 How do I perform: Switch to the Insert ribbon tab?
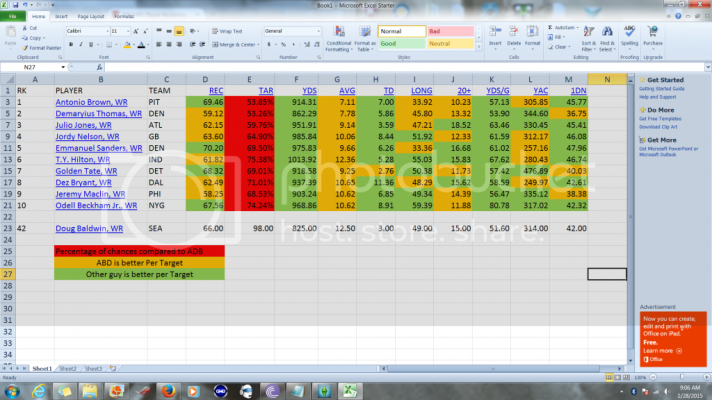click(x=61, y=16)
